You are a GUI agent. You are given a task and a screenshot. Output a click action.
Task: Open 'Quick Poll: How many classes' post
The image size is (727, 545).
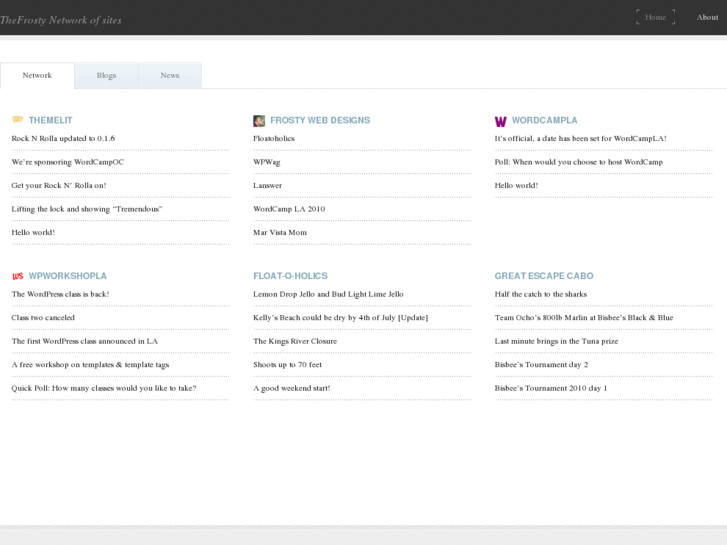[x=104, y=388]
